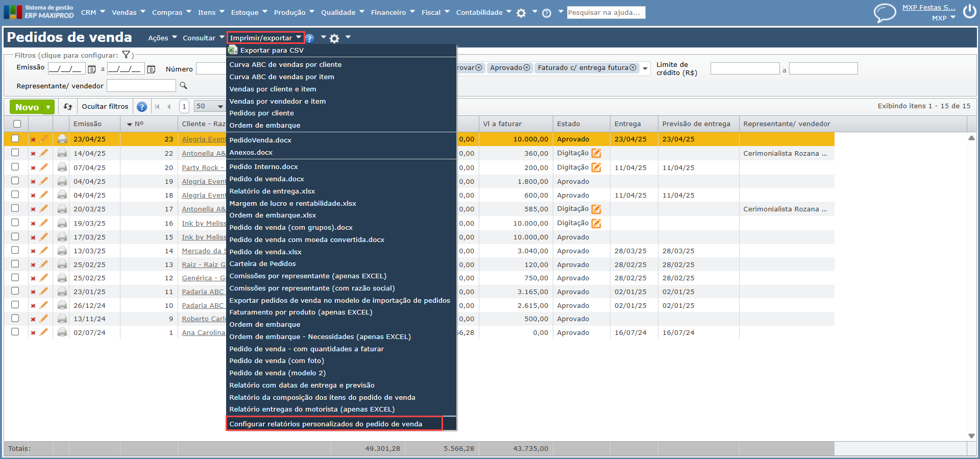This screenshot has width=980, height=459.
Task: Click the search magnifier beside Representante/vendedor
Action: 184,86
